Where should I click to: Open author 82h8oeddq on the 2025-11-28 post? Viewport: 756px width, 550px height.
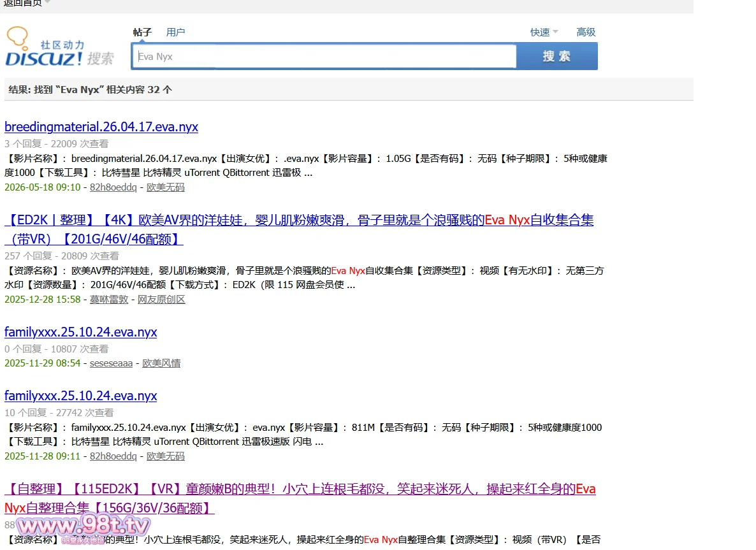pyautogui.click(x=113, y=456)
